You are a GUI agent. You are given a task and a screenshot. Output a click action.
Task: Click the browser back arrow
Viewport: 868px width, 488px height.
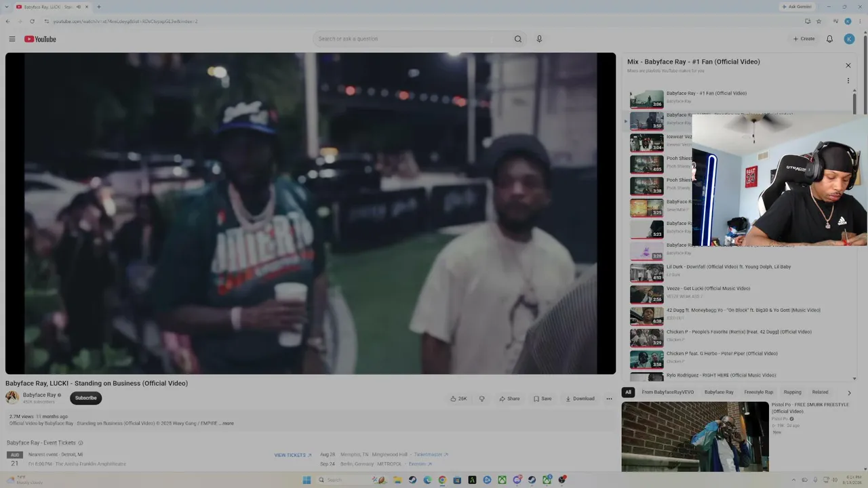click(x=7, y=21)
